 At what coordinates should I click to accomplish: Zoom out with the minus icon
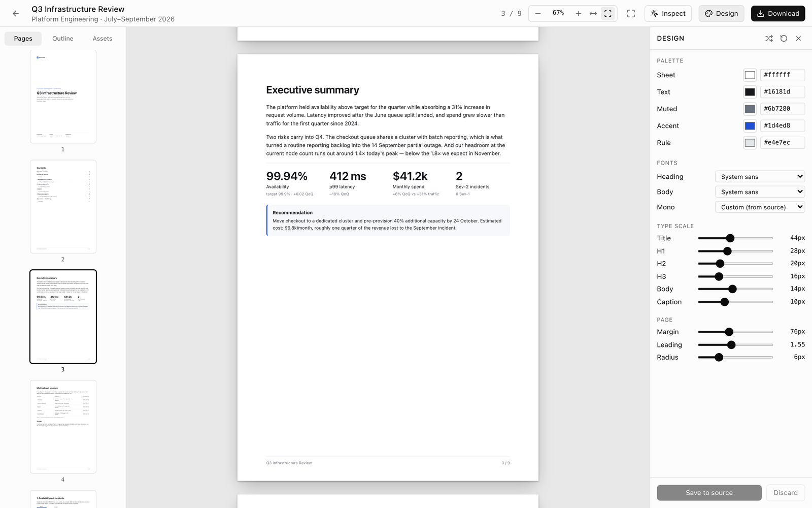[x=538, y=14]
